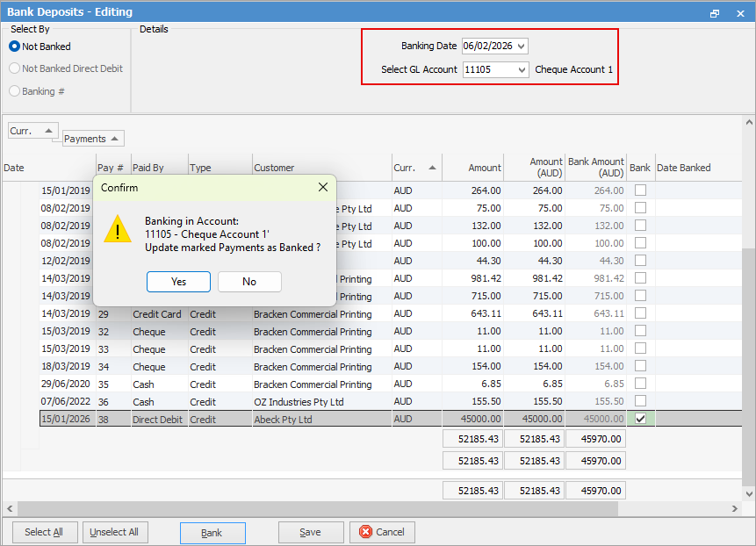Confirm with the Yes button
Image resolution: width=756 pixels, height=546 pixels.
(x=178, y=282)
